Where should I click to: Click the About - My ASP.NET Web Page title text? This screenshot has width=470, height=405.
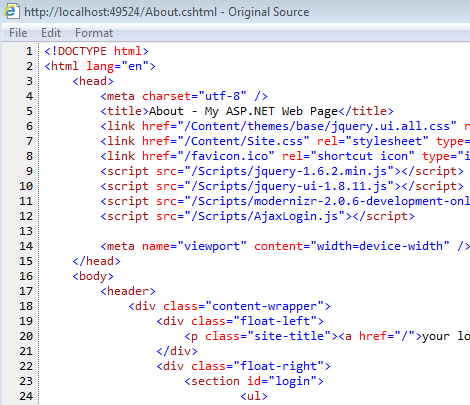point(243,111)
